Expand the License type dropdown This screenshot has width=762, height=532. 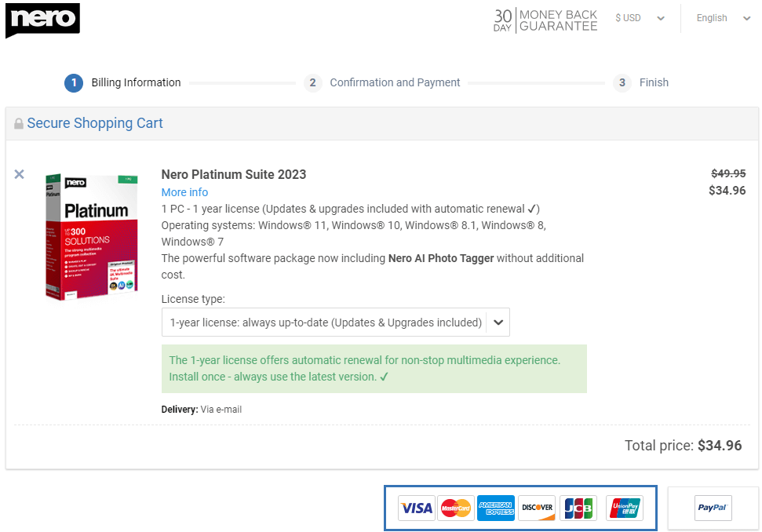tap(335, 322)
